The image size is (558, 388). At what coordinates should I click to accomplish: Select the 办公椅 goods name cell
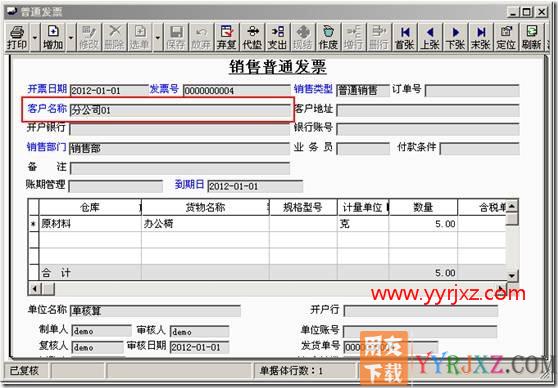coord(205,224)
